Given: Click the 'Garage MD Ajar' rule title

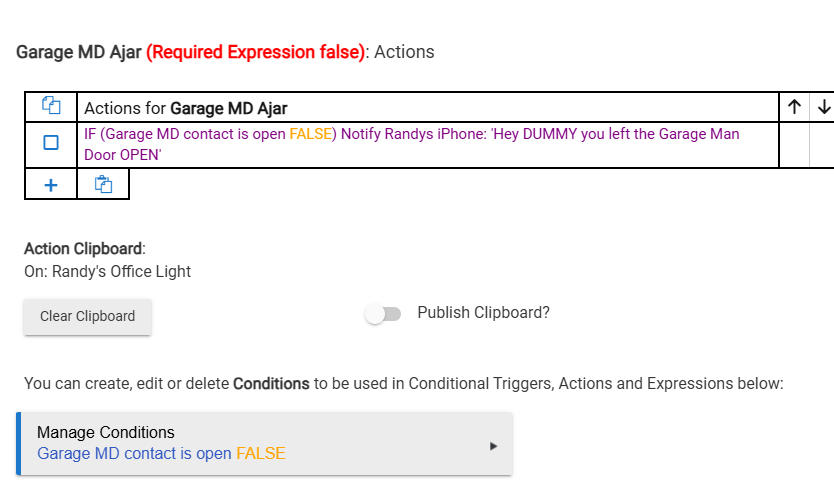Looking at the screenshot, I should (79, 52).
